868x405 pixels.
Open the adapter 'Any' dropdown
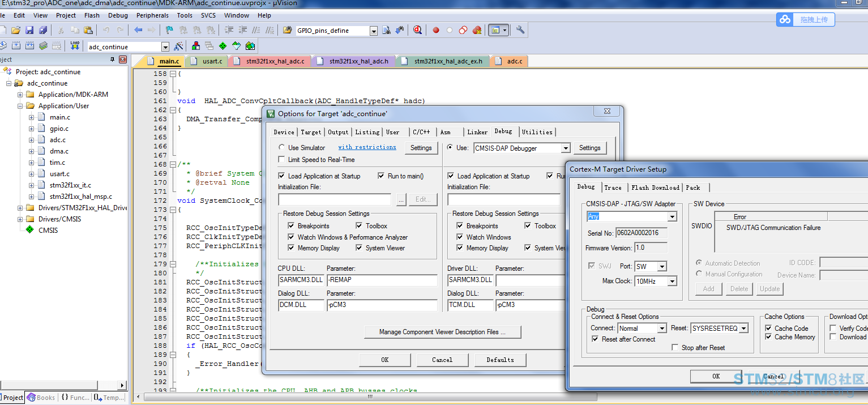pos(672,217)
